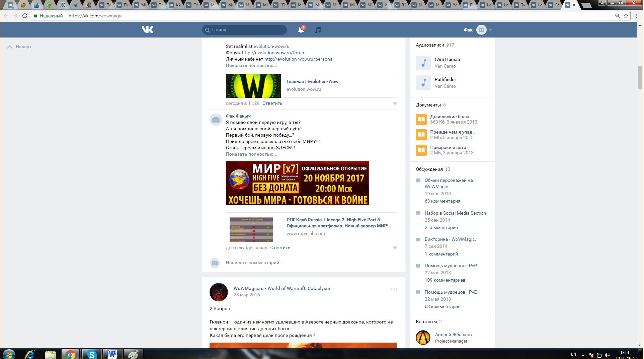
Task: Open Обсуждения section header
Action: [429, 169]
